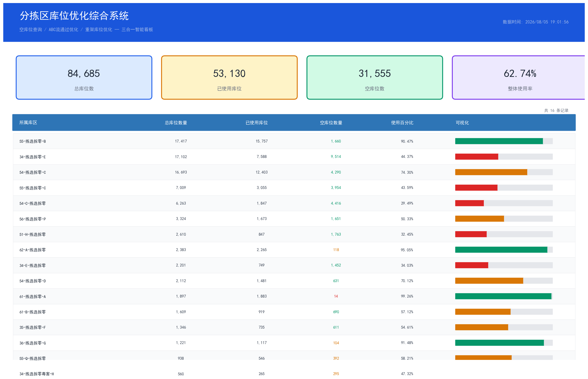This screenshot has height=379, width=588.
Task: Click total value 17,417 in the 55-拣选拆零-B row
Action: [181, 141]
